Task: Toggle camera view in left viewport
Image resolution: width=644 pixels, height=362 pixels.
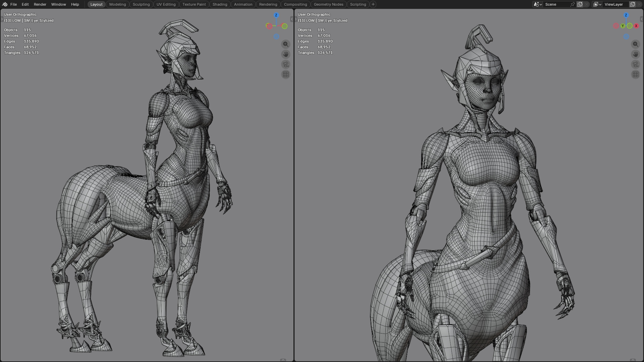Action: pos(286,64)
